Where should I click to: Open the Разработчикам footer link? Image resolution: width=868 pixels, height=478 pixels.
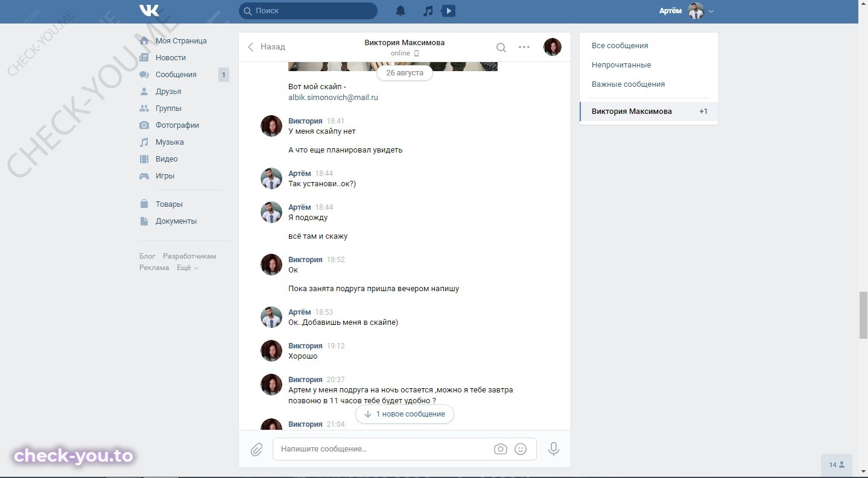click(x=189, y=256)
